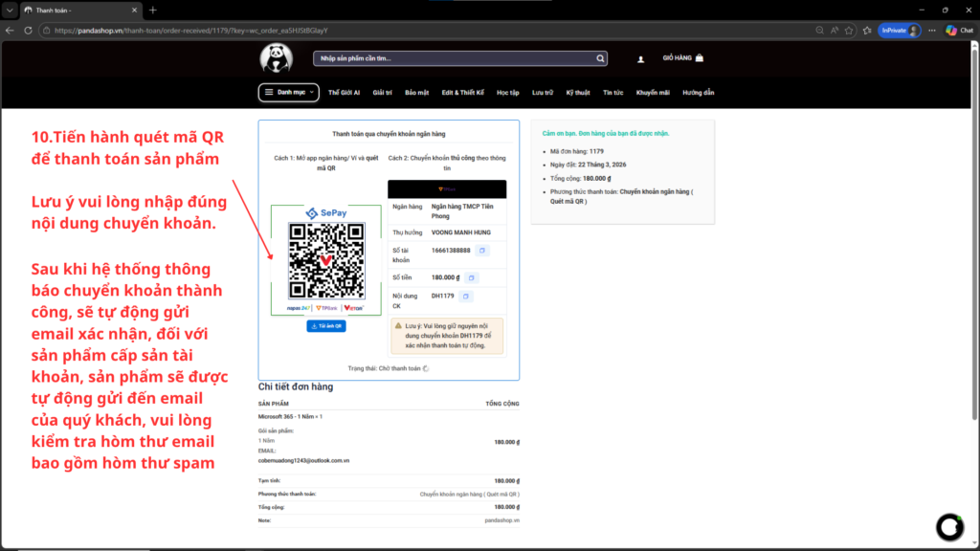Open the shopping cart bag icon
This screenshot has height=551, width=980.
pos(700,58)
